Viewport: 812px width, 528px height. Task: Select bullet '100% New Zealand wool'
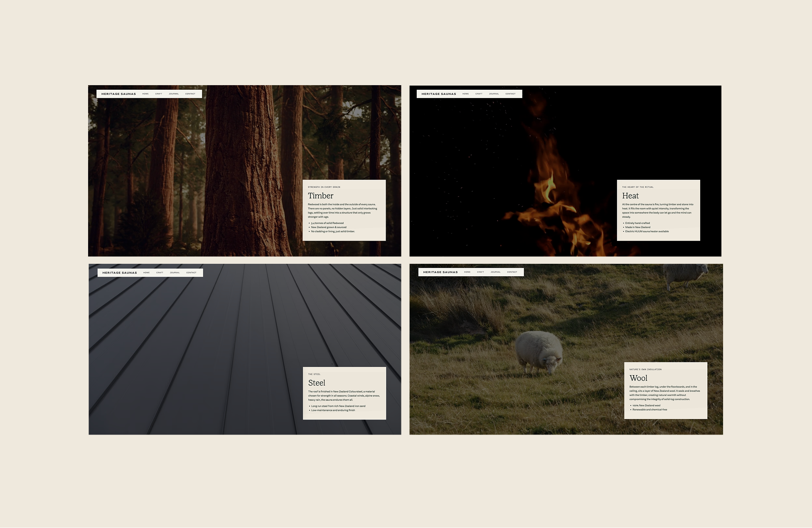[646, 405]
